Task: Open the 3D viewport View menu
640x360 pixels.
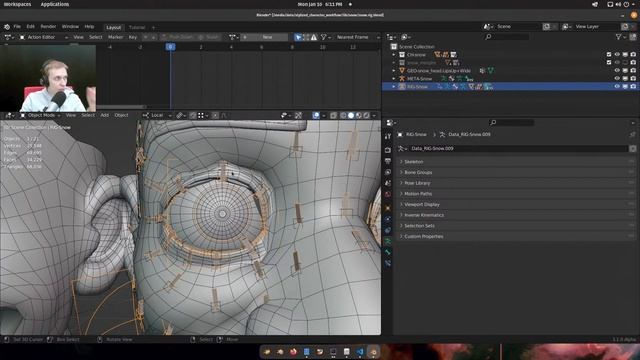Action: (71, 116)
